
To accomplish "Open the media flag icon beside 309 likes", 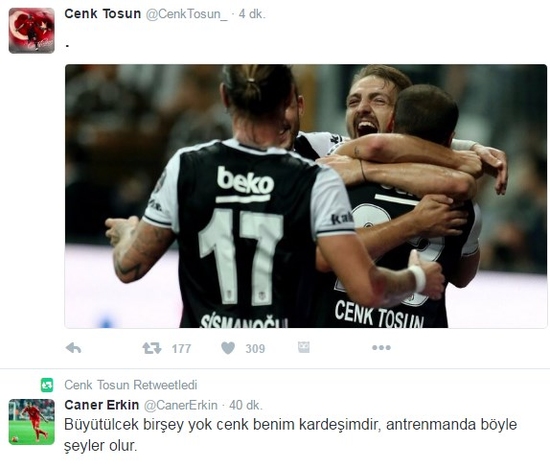I will (304, 347).
